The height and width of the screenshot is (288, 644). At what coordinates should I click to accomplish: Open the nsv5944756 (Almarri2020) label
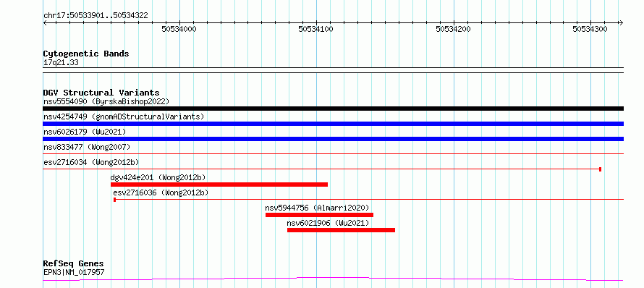click(317, 208)
